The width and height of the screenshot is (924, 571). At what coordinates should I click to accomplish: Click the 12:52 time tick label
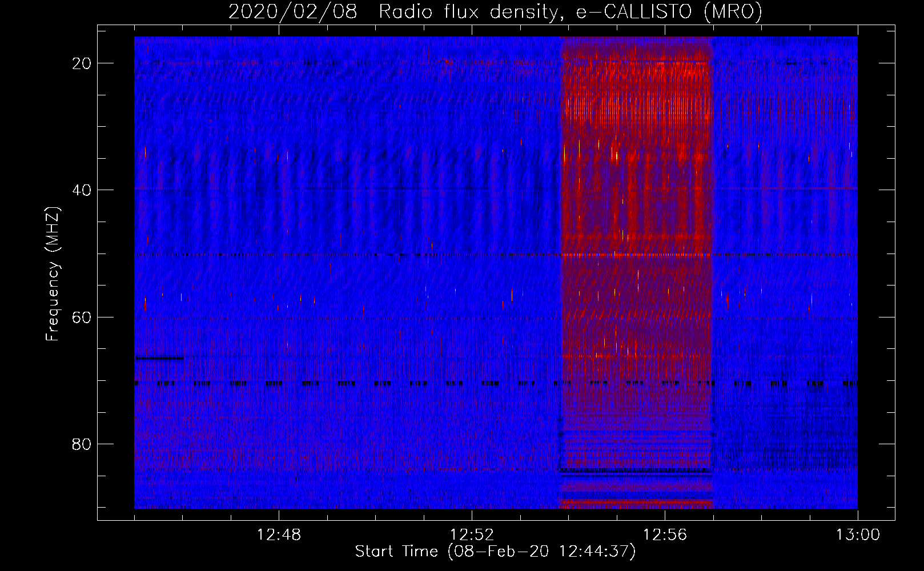pos(472,535)
